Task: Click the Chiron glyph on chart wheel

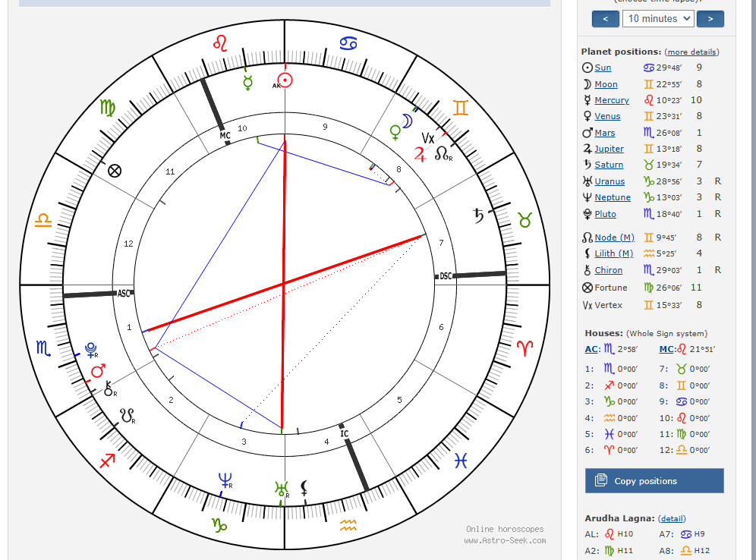Action: 109,388
